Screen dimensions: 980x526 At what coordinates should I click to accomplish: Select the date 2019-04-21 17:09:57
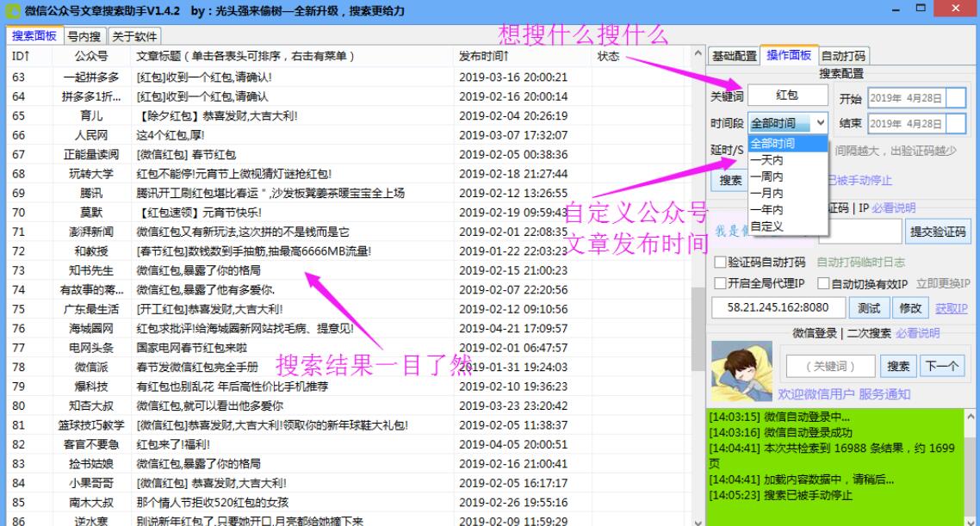coord(513,329)
